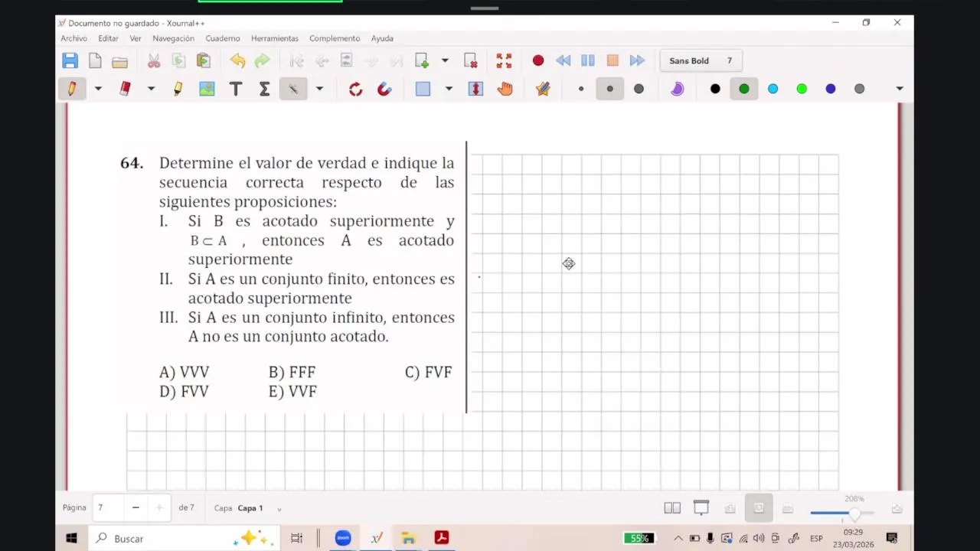Click the page number input field
This screenshot has height=551, width=980.
tap(109, 507)
